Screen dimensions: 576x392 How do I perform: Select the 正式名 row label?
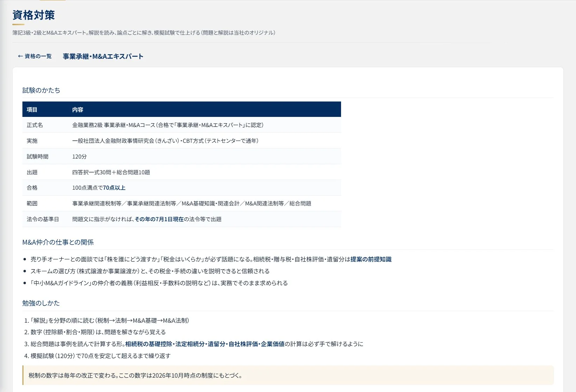35,125
